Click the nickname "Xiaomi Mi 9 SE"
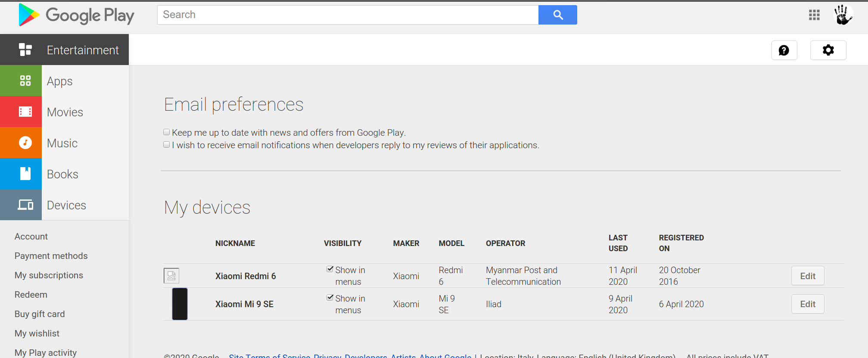This screenshot has width=868, height=358. coord(244,304)
